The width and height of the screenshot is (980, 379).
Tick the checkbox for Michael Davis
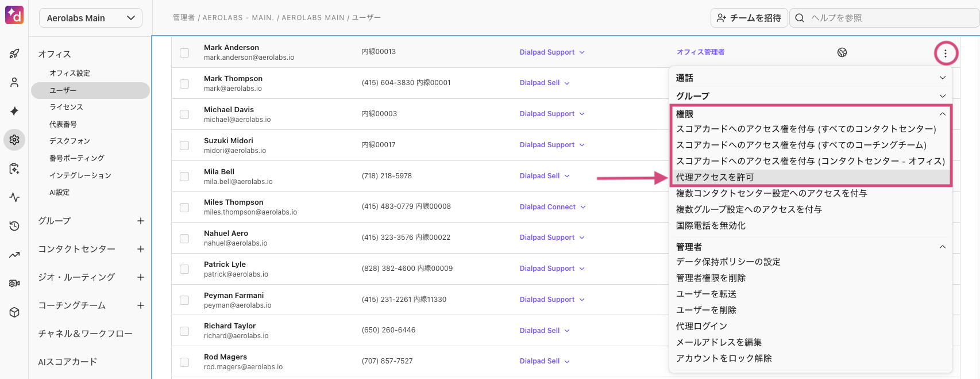click(x=184, y=114)
